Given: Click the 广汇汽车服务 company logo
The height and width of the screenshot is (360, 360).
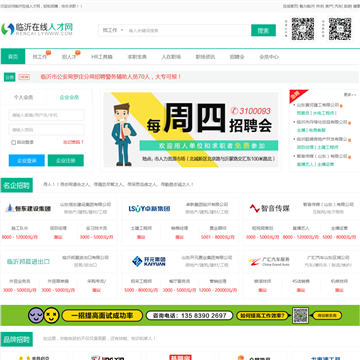Looking at the screenshot, I should (x=269, y=261).
